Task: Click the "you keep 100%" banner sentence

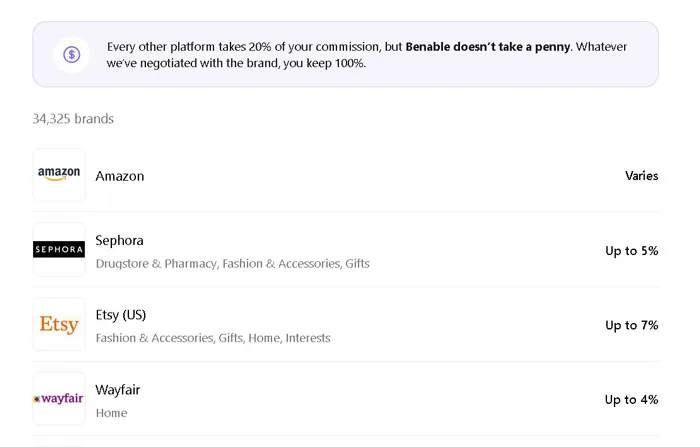Action: pyautogui.click(x=236, y=63)
